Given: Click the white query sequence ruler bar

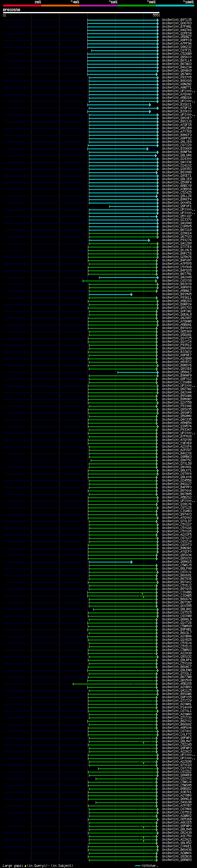Looking at the screenshot, I should (81, 12).
